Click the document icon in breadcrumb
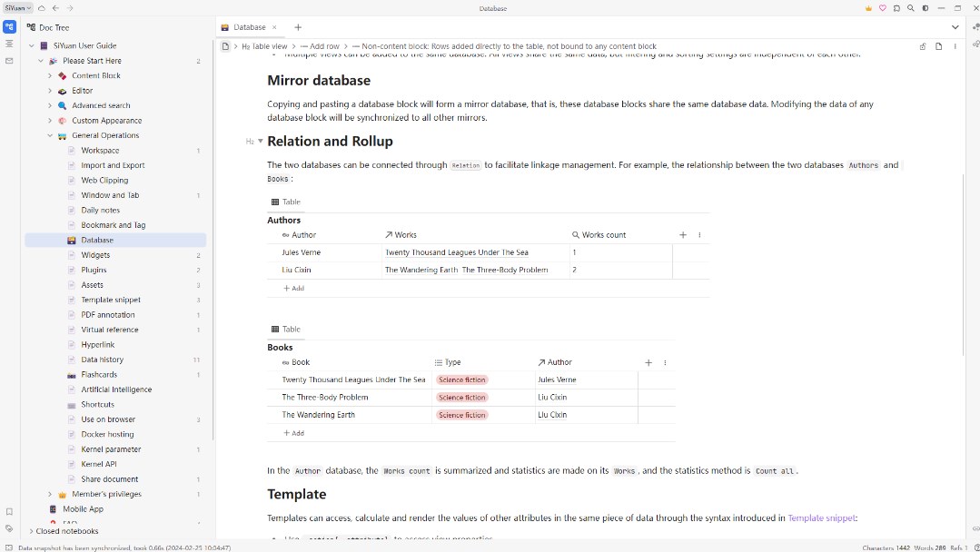The image size is (980, 552). pyautogui.click(x=225, y=46)
